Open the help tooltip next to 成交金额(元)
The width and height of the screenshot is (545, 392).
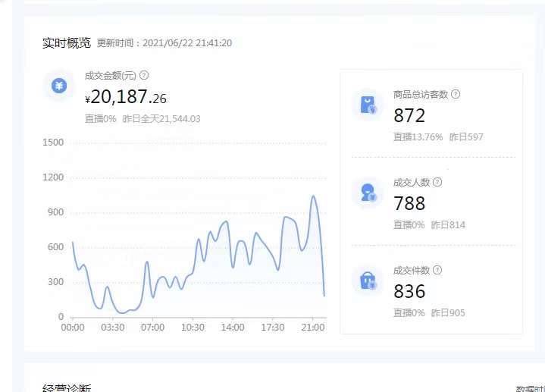(x=144, y=76)
